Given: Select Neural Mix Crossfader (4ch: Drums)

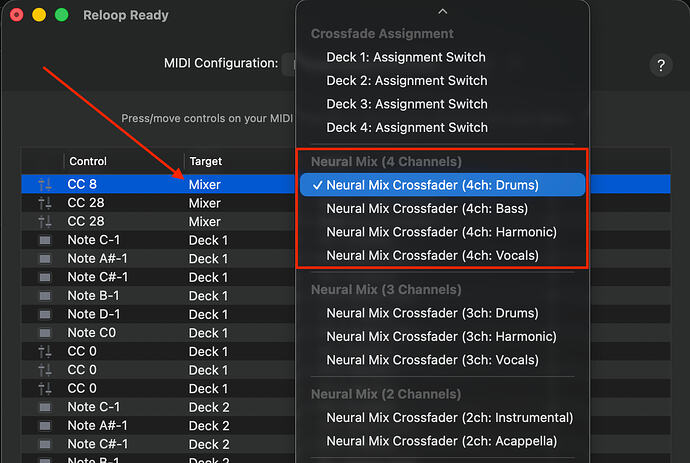Looking at the screenshot, I should click(443, 185).
